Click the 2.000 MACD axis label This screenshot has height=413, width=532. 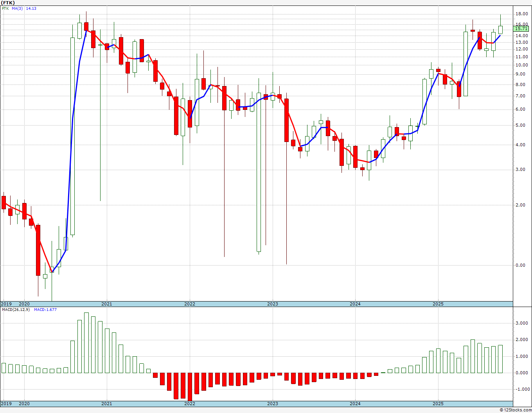pos(523,339)
